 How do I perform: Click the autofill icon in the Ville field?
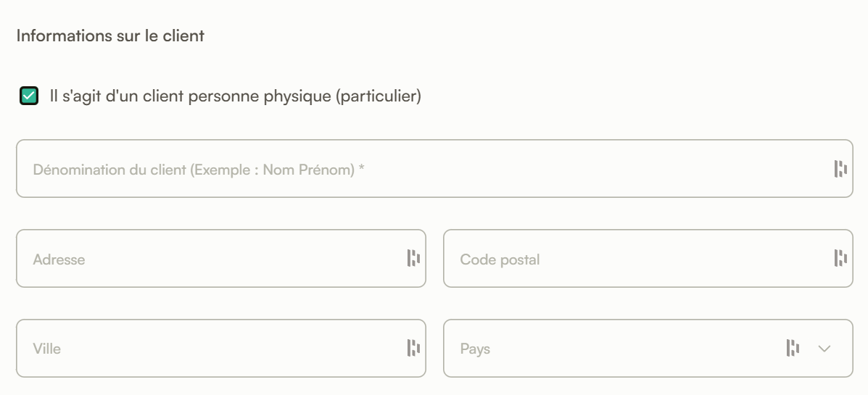(x=413, y=349)
